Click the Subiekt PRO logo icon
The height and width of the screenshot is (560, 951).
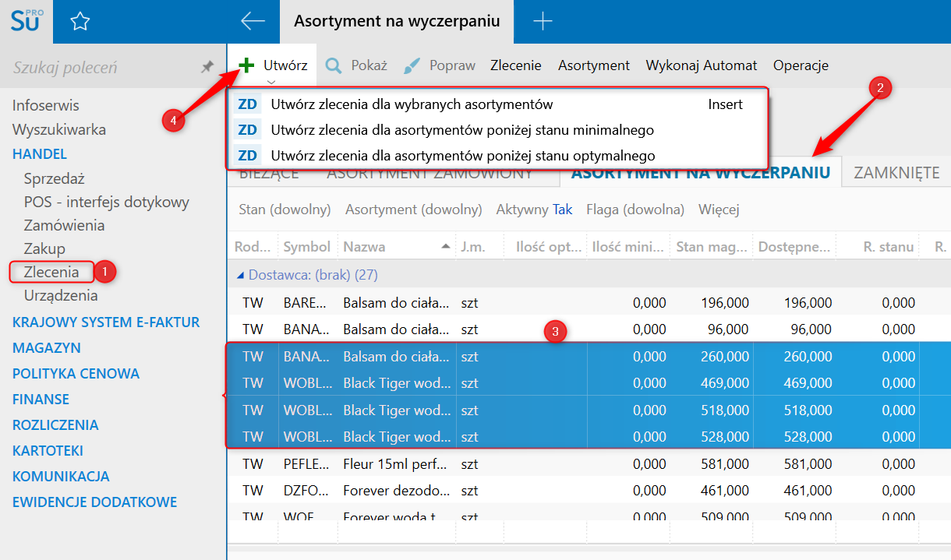[x=26, y=21]
